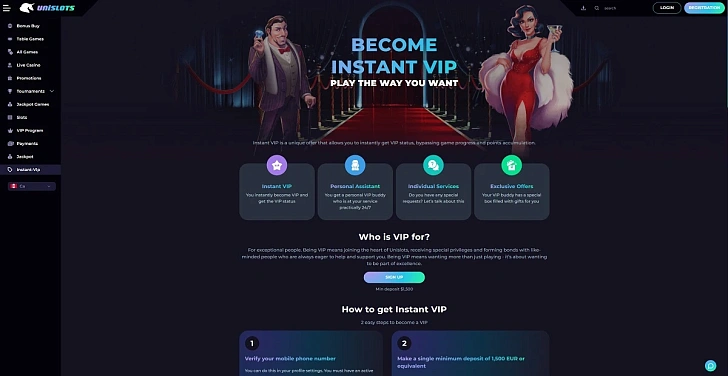Click the LOGIN button
This screenshot has height=376, width=728.
click(x=667, y=8)
